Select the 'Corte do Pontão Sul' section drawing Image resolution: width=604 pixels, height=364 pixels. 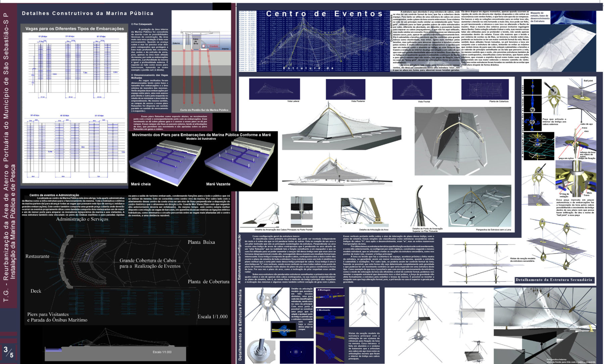(201, 61)
